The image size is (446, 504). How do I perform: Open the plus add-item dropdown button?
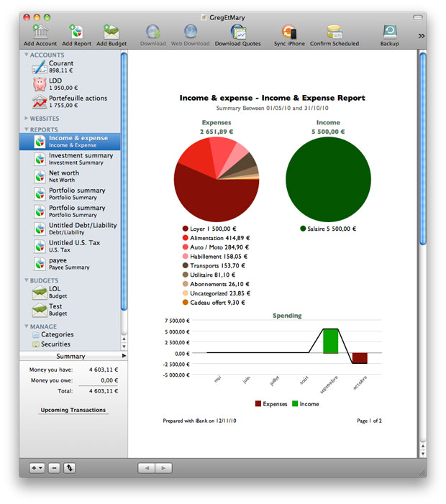pyautogui.click(x=37, y=468)
